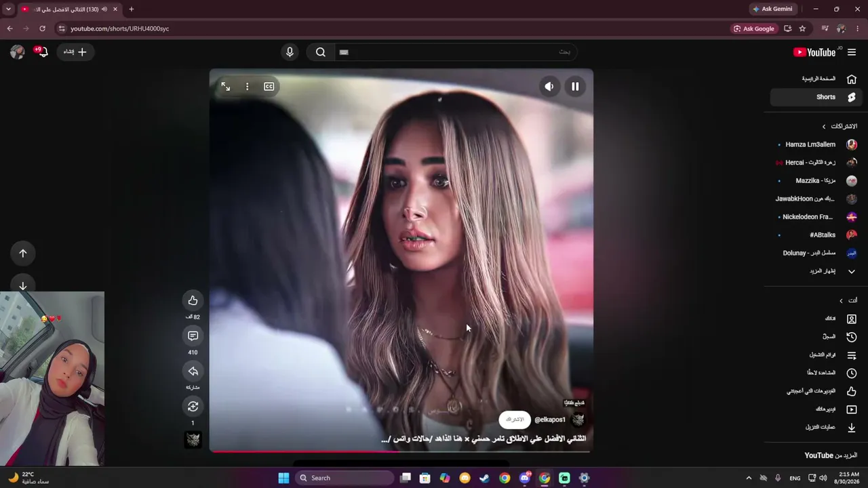Open the Hamza Lm3allem channel
This screenshot has width=868, height=488.
click(x=816, y=144)
